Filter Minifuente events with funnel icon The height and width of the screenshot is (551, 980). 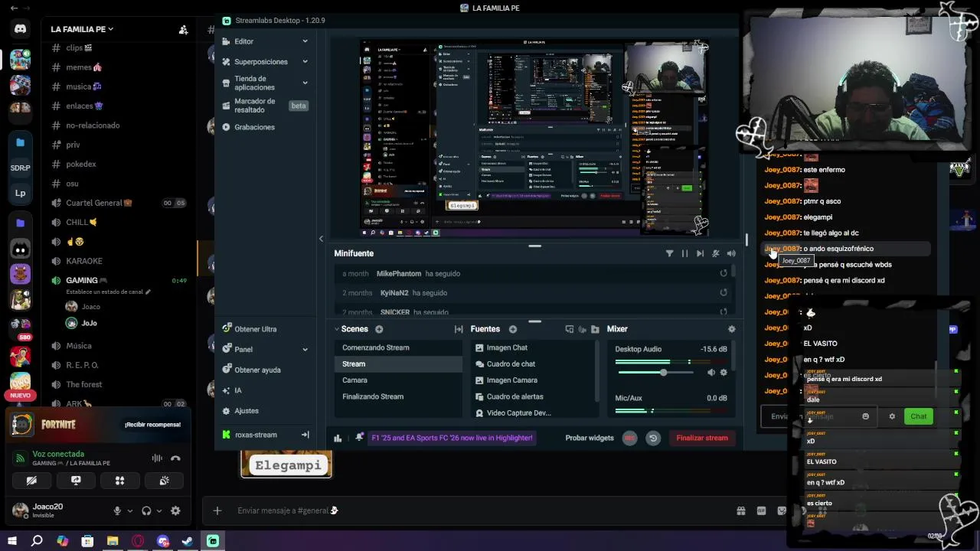point(669,253)
